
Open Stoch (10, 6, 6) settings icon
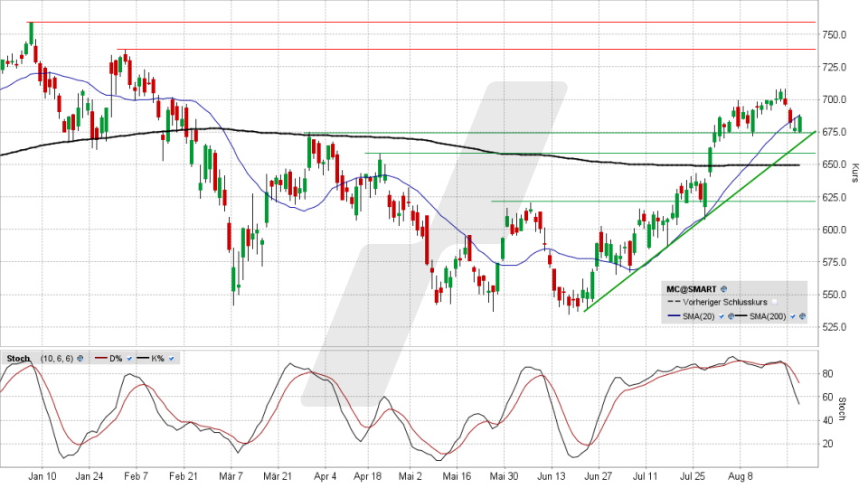coord(80,359)
